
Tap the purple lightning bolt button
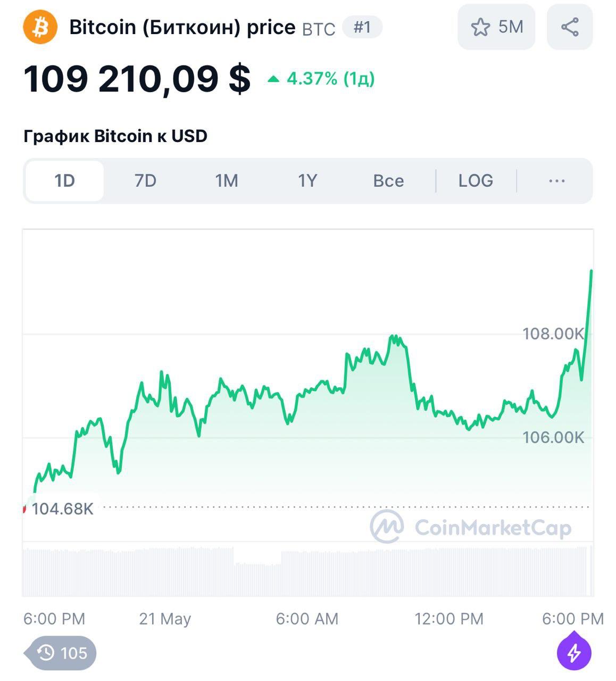tap(574, 652)
